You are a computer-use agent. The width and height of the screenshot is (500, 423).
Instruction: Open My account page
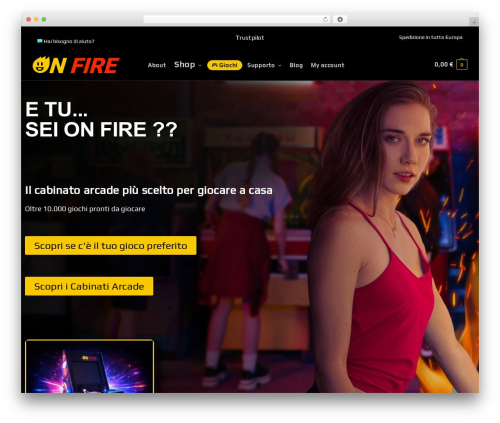coord(327,65)
